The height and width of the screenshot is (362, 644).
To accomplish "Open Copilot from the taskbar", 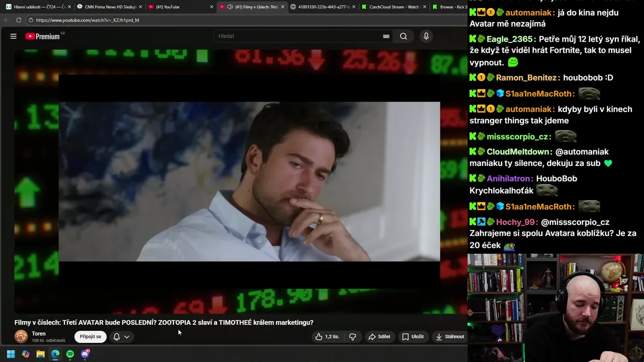I will [26, 354].
